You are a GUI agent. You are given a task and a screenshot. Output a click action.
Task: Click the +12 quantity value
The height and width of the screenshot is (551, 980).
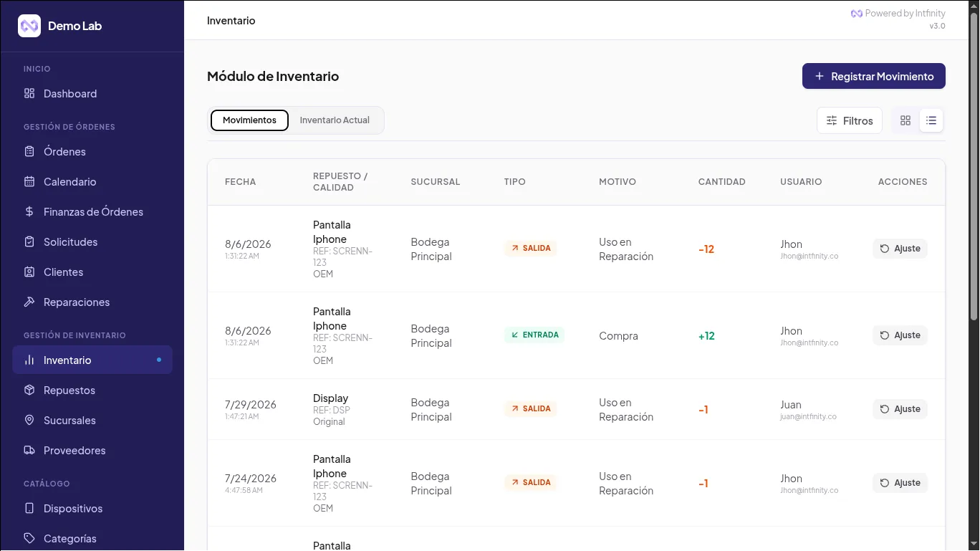pos(706,336)
